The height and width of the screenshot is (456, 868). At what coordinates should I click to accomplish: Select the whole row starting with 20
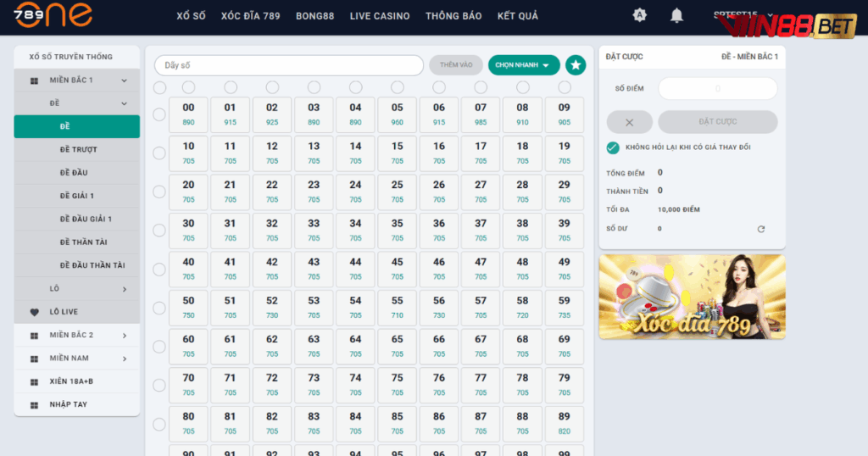[159, 192]
